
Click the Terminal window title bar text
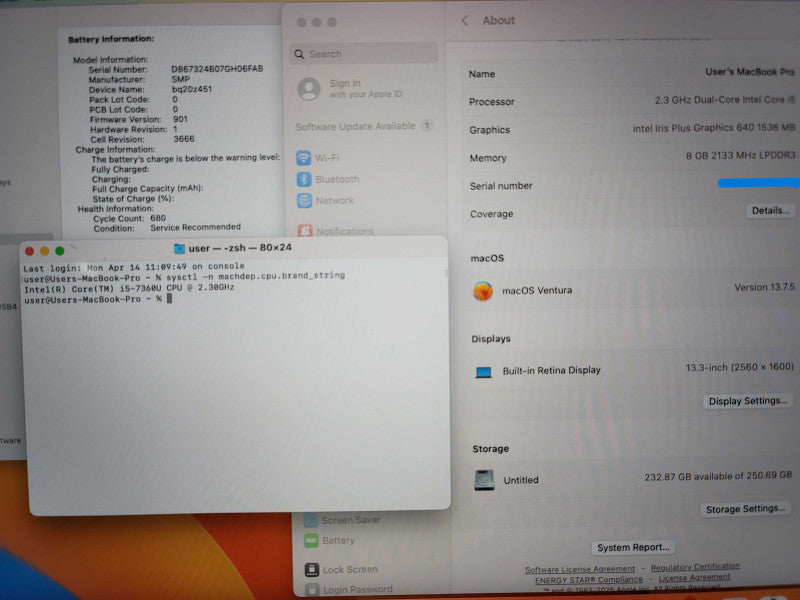240,248
